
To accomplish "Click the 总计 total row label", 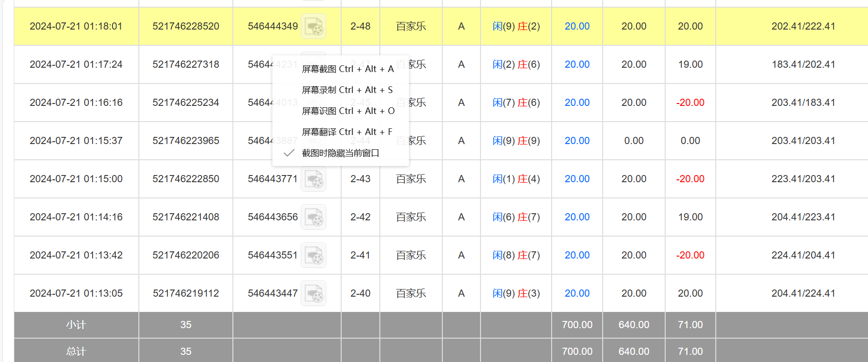I will [x=76, y=352].
